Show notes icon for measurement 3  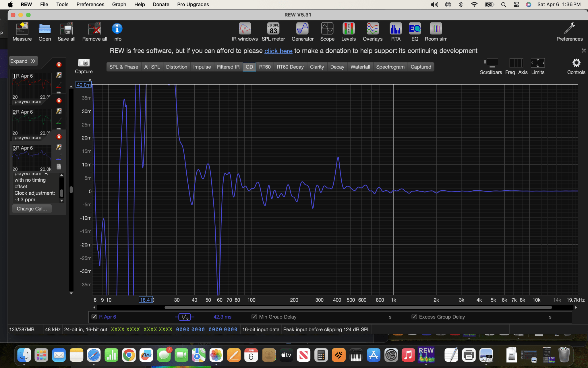point(59,167)
